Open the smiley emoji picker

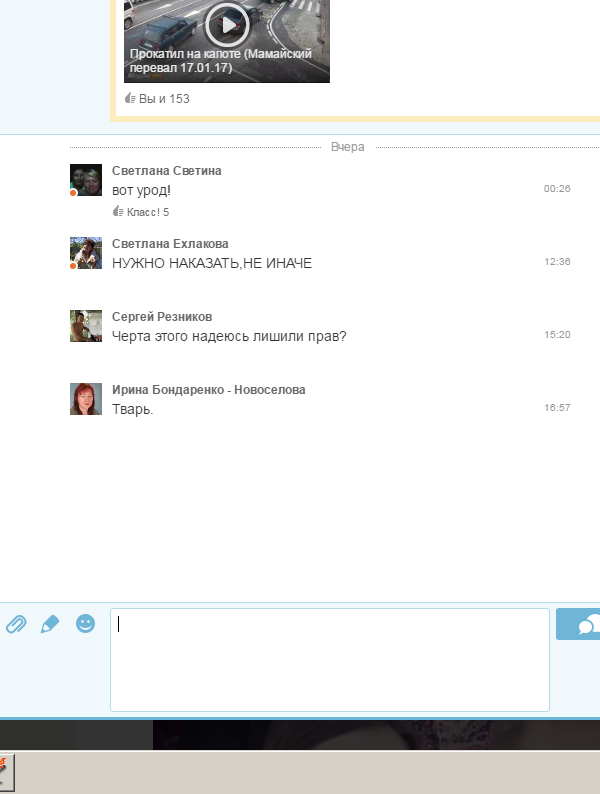pyautogui.click(x=86, y=624)
